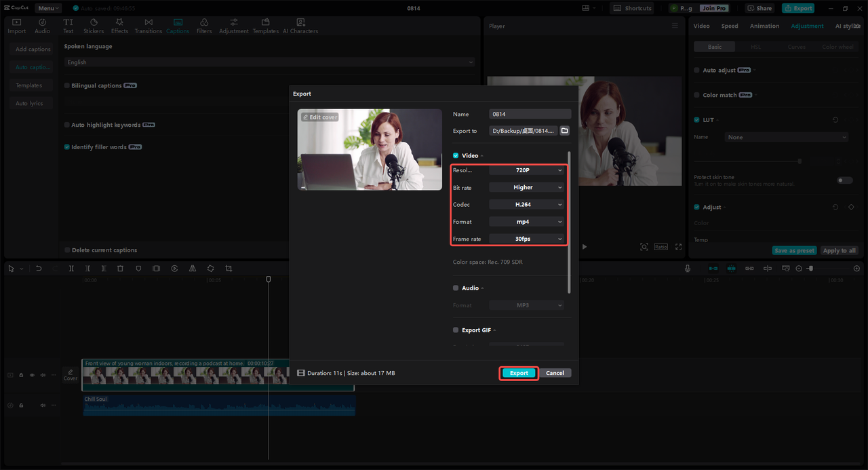
Task: Select the podcast video clip on the timeline
Action: coord(218,375)
